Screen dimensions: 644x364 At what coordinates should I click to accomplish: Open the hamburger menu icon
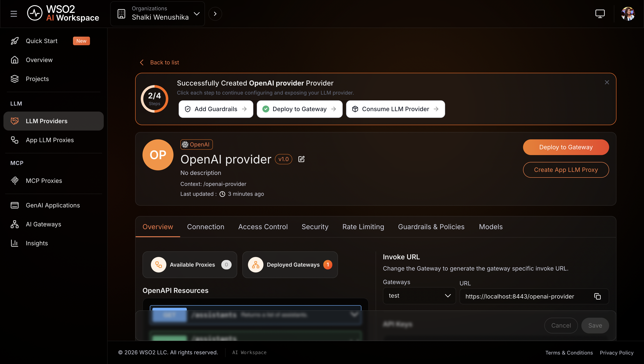pos(14,14)
